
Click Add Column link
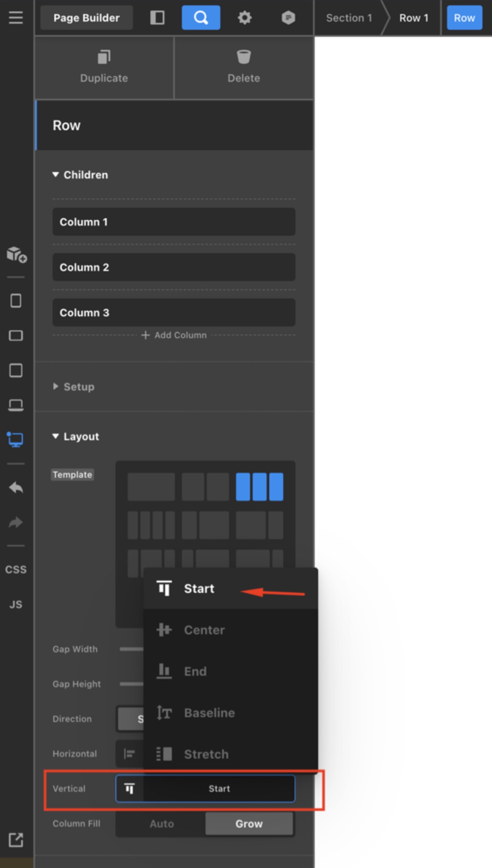[x=174, y=335]
